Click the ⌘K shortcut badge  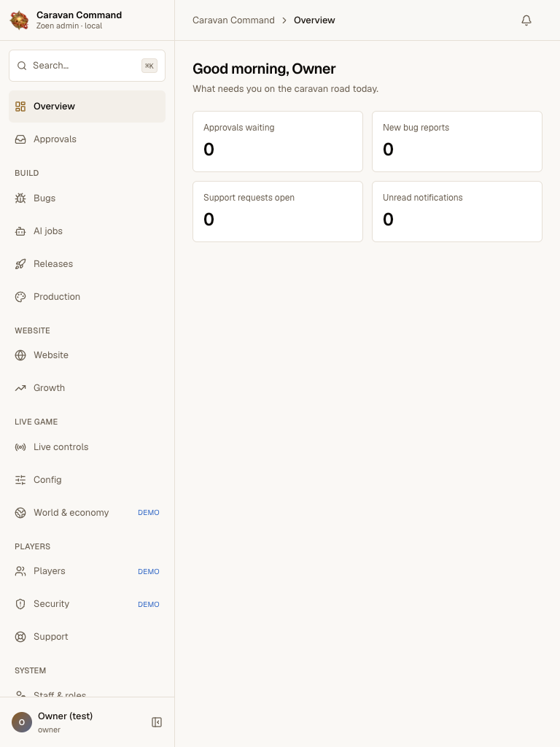149,66
